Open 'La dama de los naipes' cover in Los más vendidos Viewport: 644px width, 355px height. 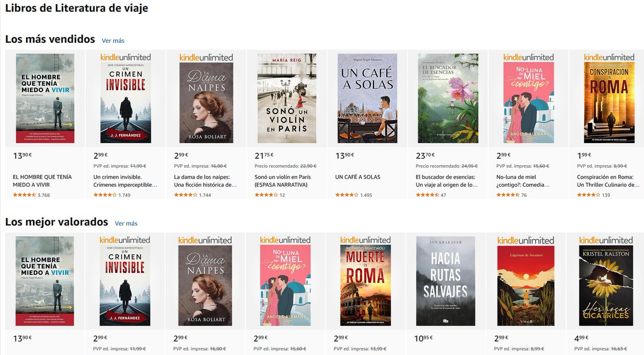point(206,103)
